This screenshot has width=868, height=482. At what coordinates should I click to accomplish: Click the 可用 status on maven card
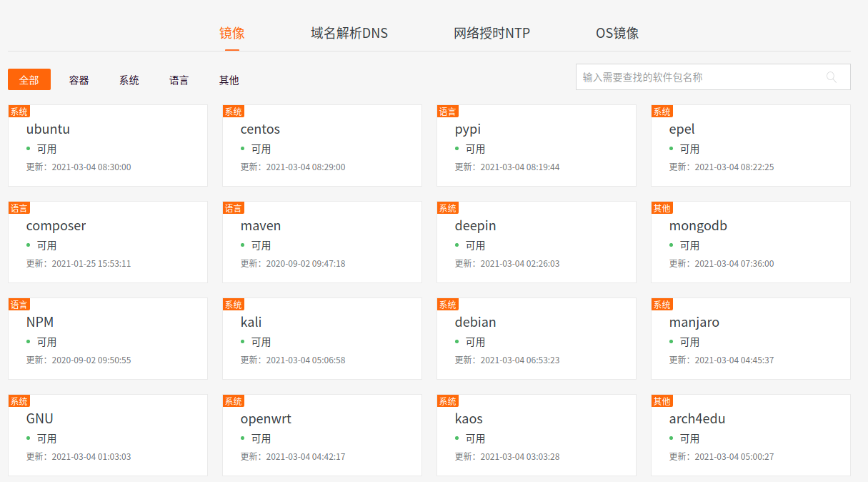click(x=261, y=246)
